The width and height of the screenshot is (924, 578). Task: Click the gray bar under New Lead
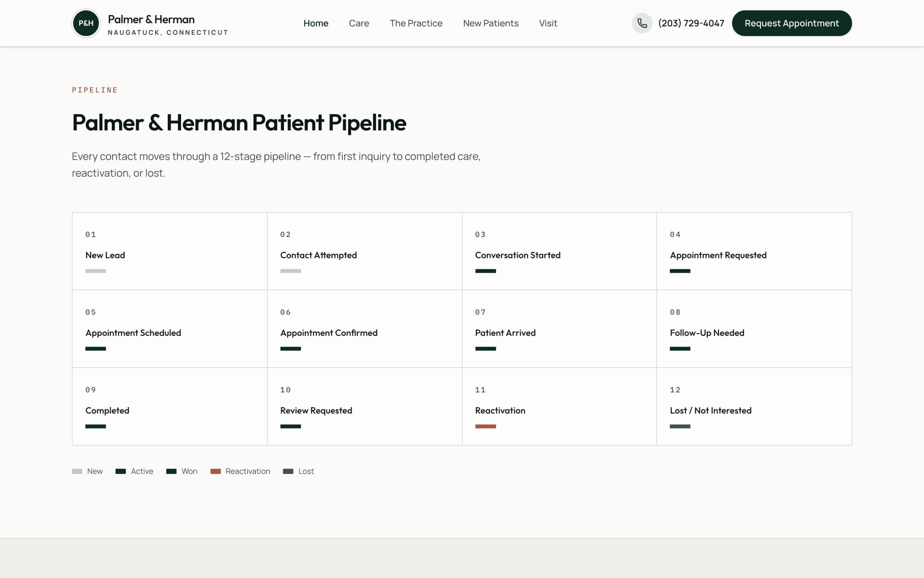[96, 271]
